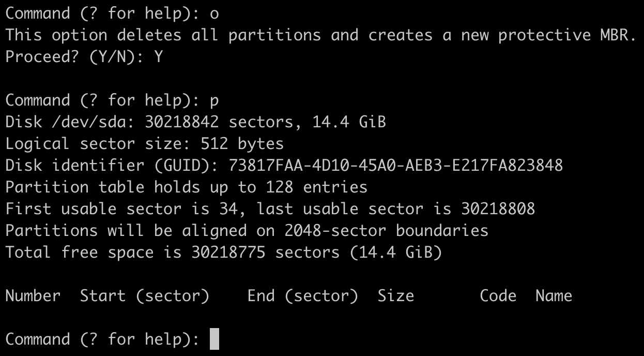Click the disk identifier GUID value
Image resolution: width=644 pixels, height=356 pixels.
[395, 166]
